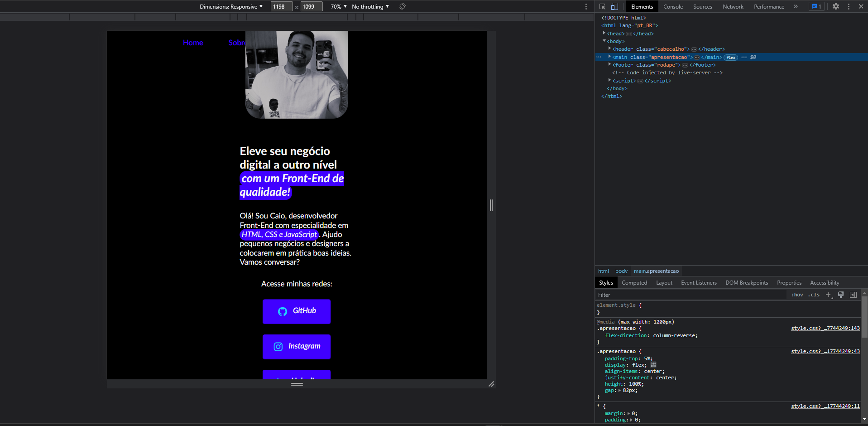Collapse the body element node

click(604, 41)
